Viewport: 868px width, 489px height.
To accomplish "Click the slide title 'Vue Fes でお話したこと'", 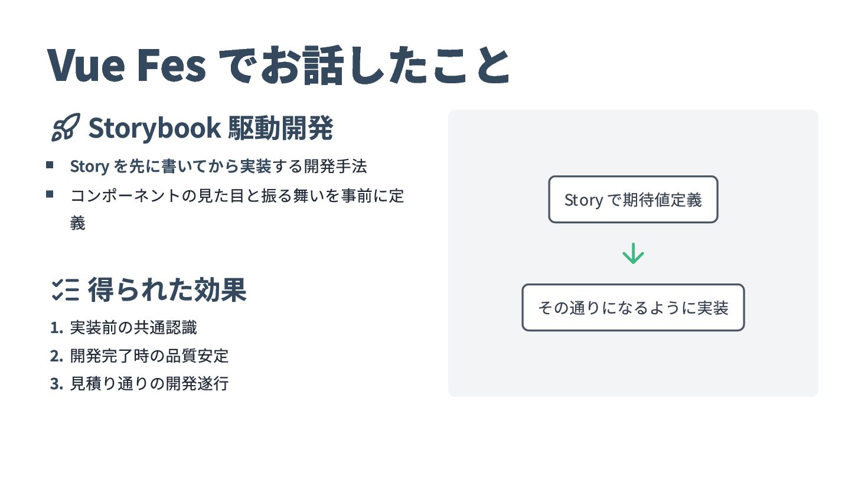I will click(x=278, y=64).
